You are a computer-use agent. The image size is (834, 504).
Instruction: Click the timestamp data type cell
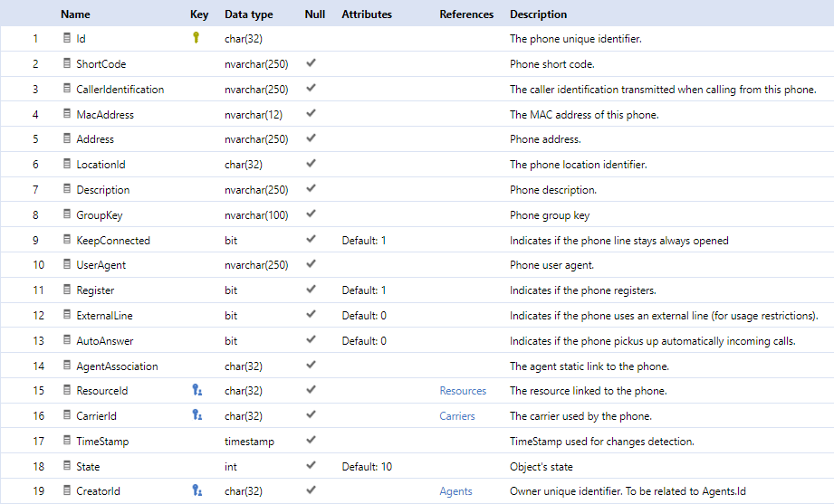pos(249,442)
